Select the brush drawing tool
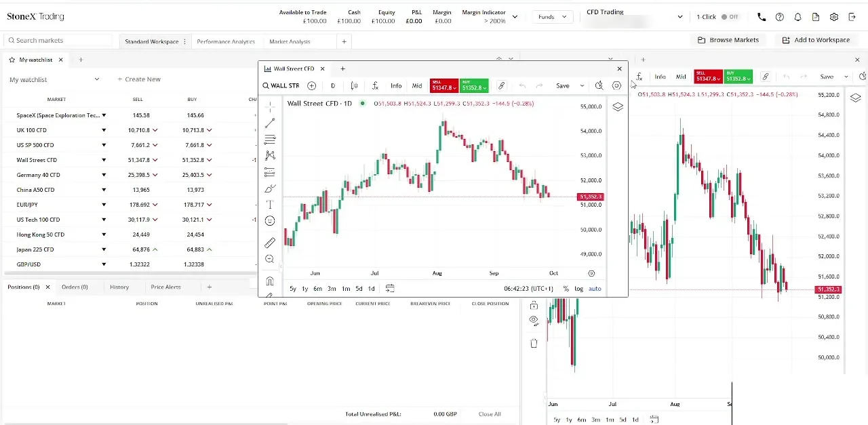The image size is (868, 425). (x=270, y=188)
